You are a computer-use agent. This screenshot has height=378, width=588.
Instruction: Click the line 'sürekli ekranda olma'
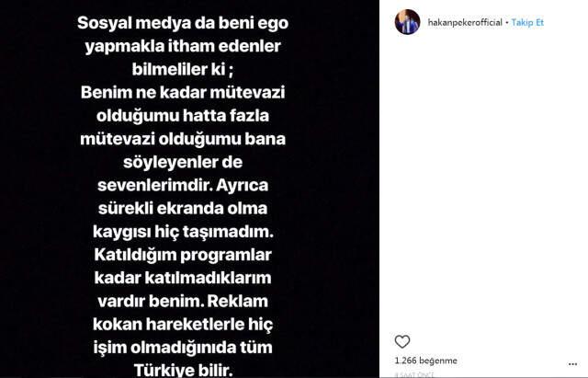(183, 209)
